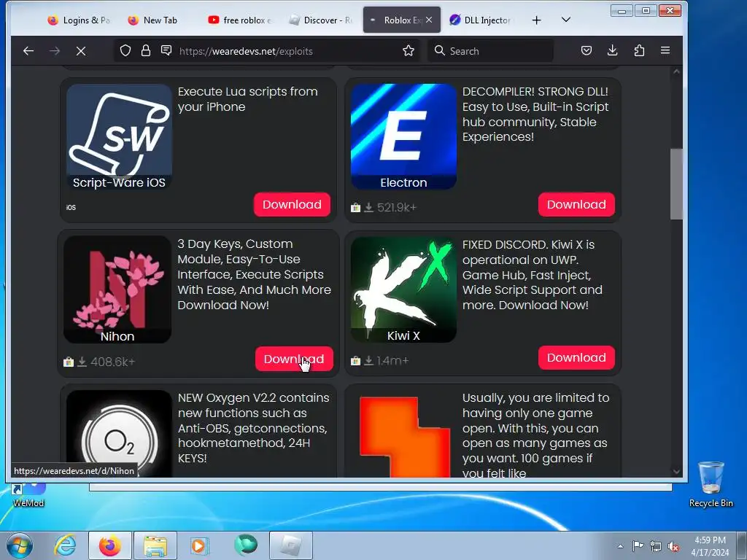This screenshot has width=747, height=560.
Task: Click the store bag icon under Kiwi X
Action: [x=355, y=360]
